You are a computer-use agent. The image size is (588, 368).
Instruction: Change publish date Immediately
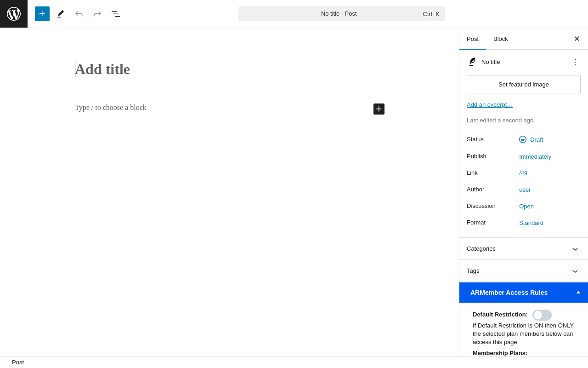tap(535, 156)
